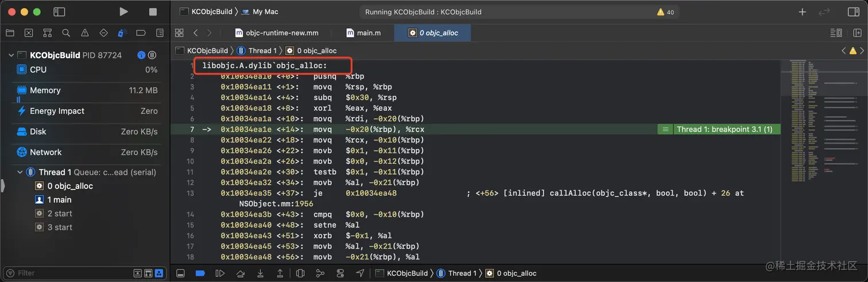Open Debug View Hierarchy button
Image resolution: width=868 pixels, height=282 pixels.
pyautogui.click(x=300, y=273)
